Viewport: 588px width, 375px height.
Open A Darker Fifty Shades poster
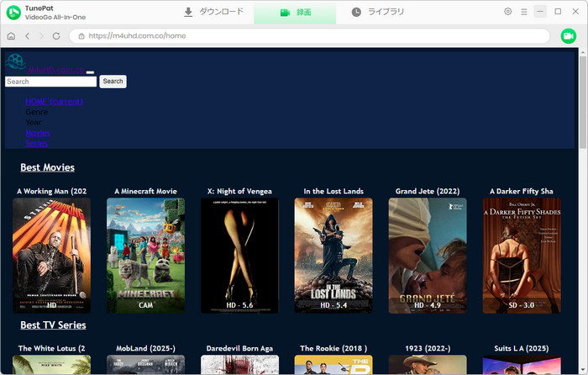coord(522,256)
